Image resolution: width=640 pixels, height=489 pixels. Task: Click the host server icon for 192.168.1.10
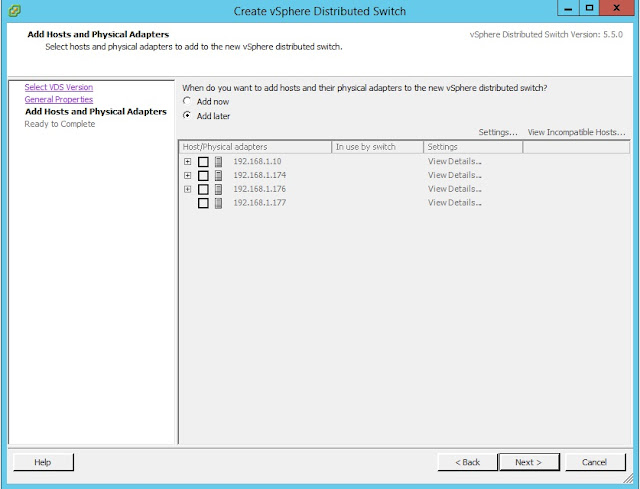pyautogui.click(x=218, y=162)
